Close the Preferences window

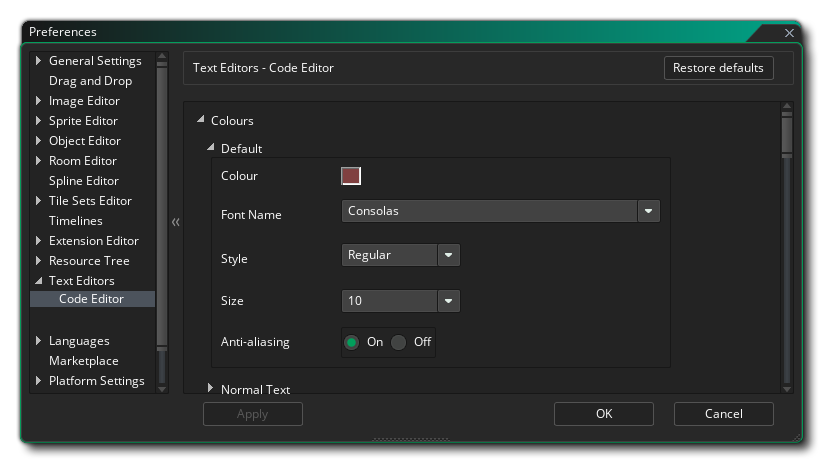[789, 33]
